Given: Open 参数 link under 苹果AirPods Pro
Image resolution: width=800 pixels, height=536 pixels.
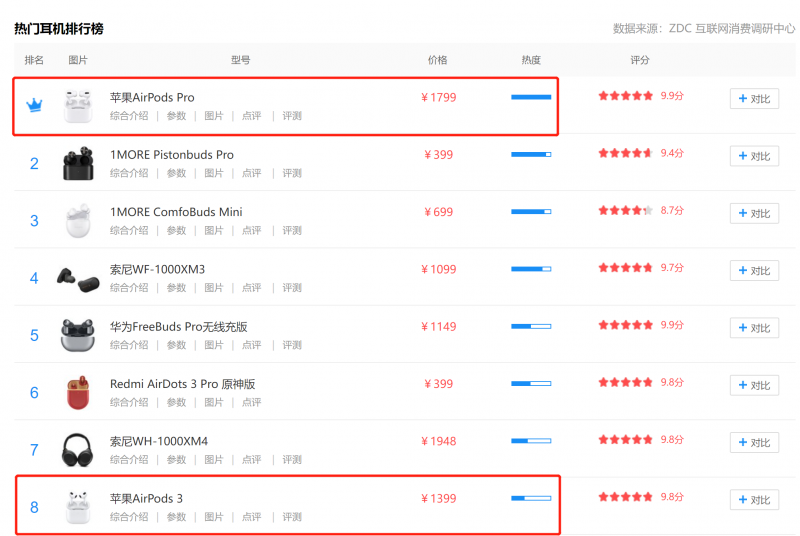Looking at the screenshot, I should (x=176, y=116).
